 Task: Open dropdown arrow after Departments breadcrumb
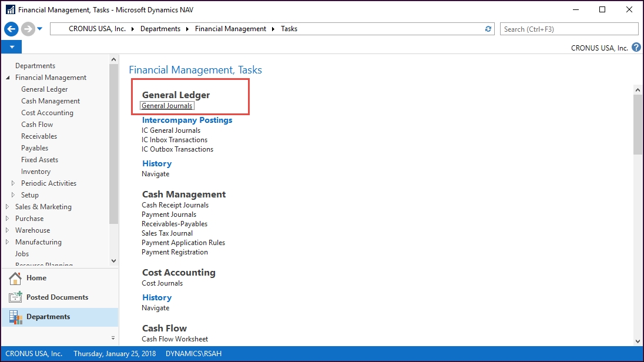[x=187, y=29]
